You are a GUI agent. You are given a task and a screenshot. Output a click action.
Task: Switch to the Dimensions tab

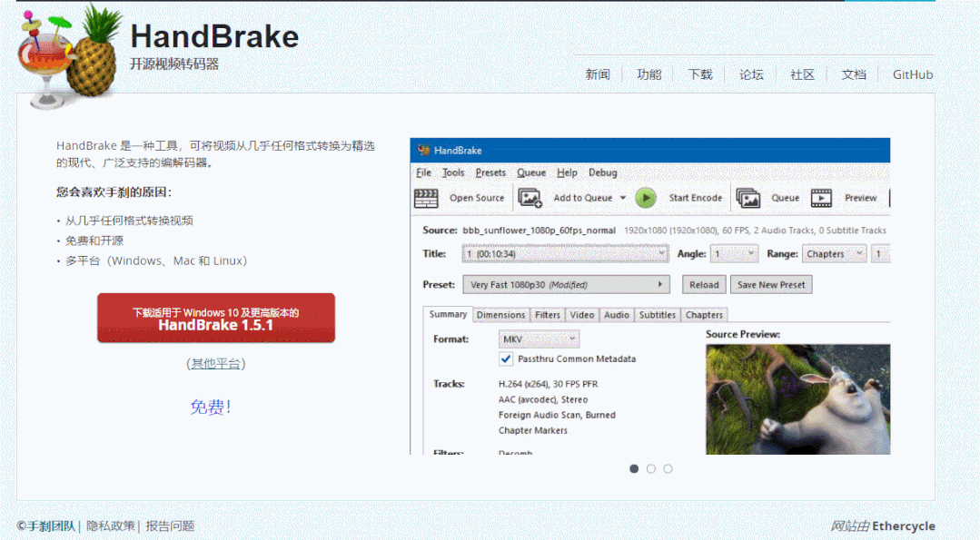point(499,314)
